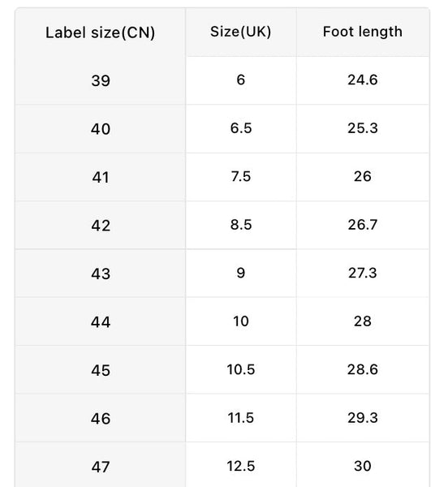Select UK size 12.5 cell

pyautogui.click(x=241, y=466)
